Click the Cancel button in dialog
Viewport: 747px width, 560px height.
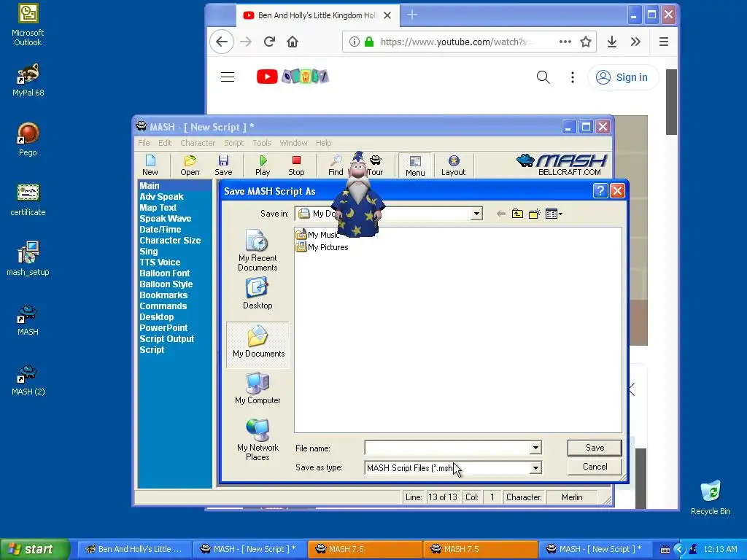(x=595, y=467)
